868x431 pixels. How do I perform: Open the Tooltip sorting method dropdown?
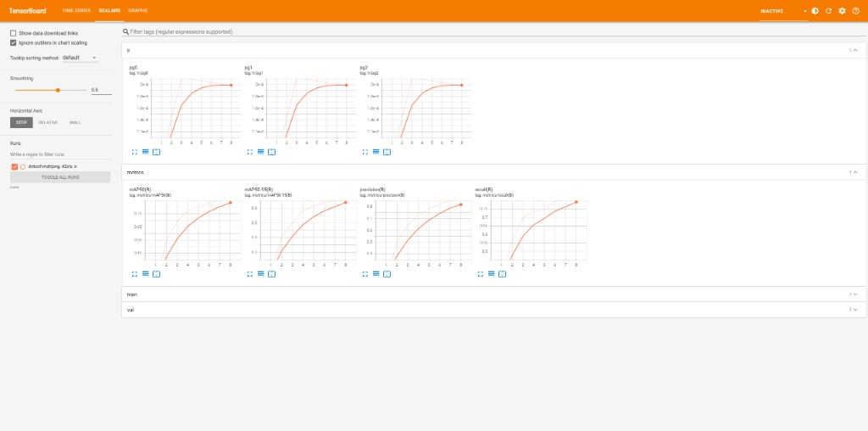[x=81, y=58]
